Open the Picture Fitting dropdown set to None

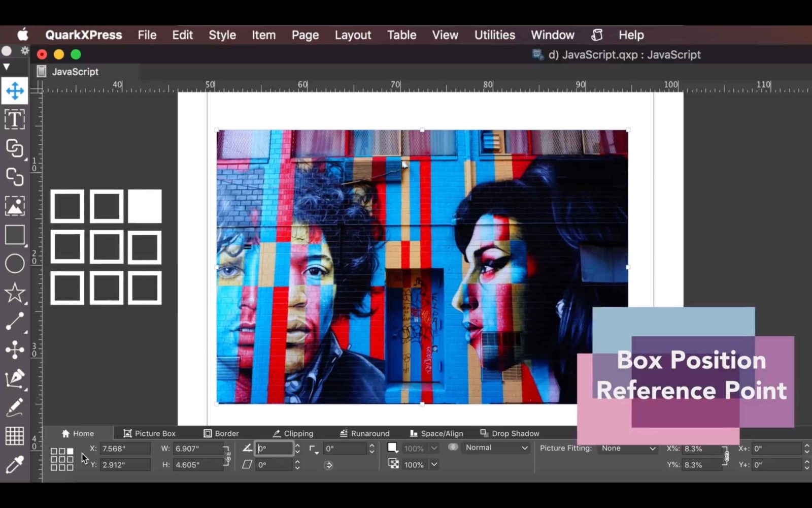pos(628,448)
